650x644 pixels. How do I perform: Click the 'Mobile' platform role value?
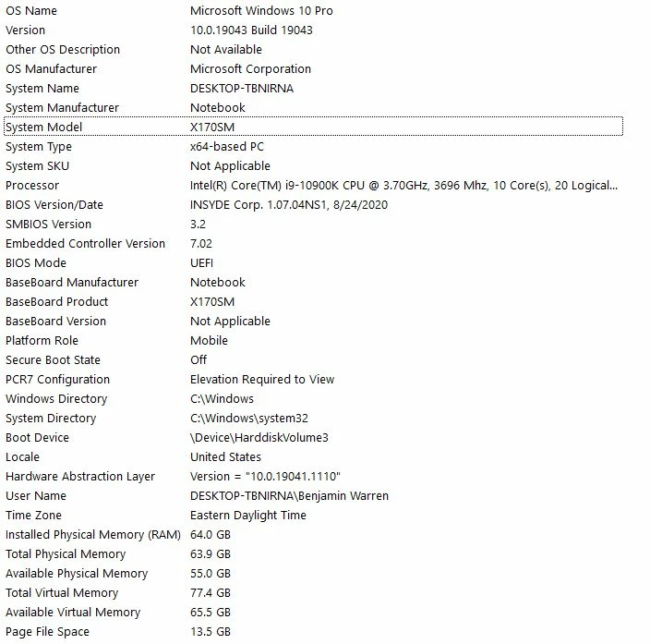pos(209,341)
